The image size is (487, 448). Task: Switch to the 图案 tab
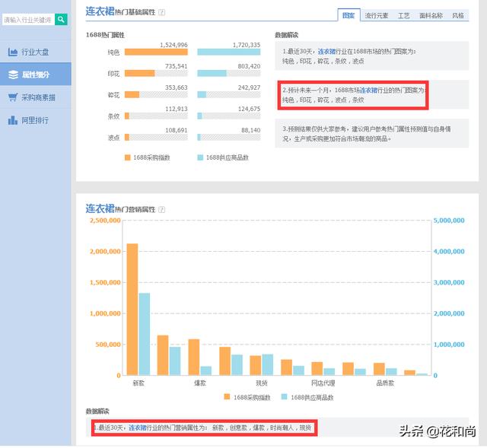[x=349, y=15]
